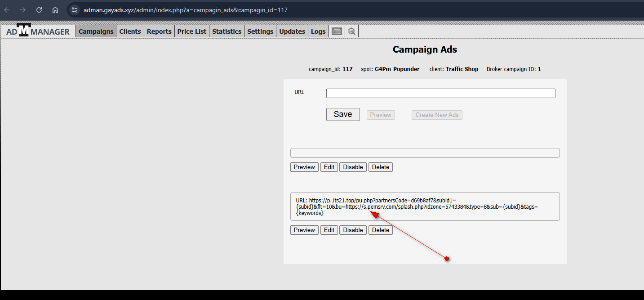Click inside the URL input field
Viewport: 644px width, 300px height.
(x=440, y=93)
